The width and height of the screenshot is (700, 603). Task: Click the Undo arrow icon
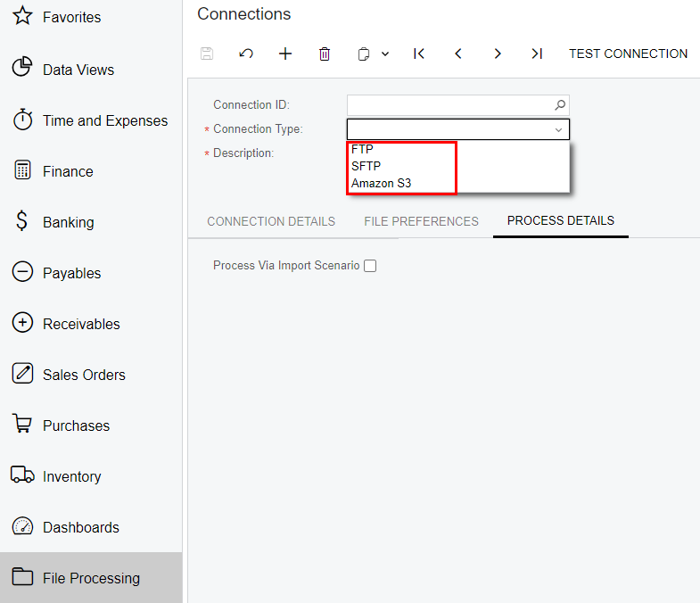(x=246, y=54)
